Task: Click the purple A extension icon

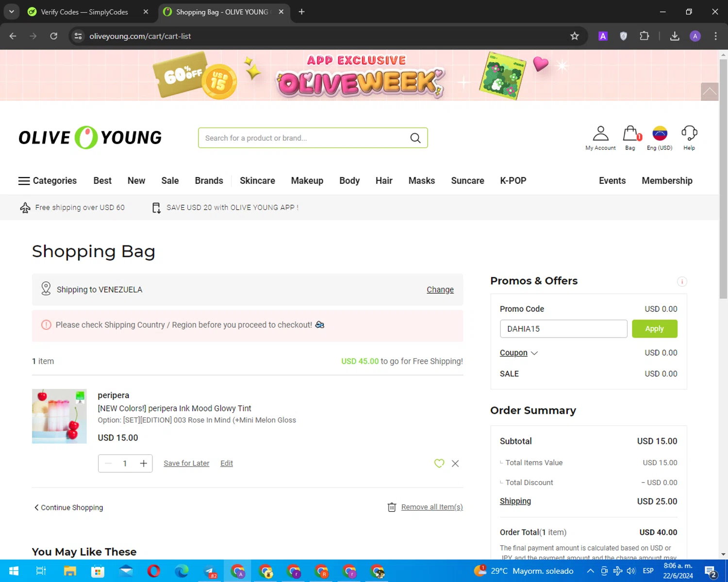Action: pyautogui.click(x=603, y=36)
